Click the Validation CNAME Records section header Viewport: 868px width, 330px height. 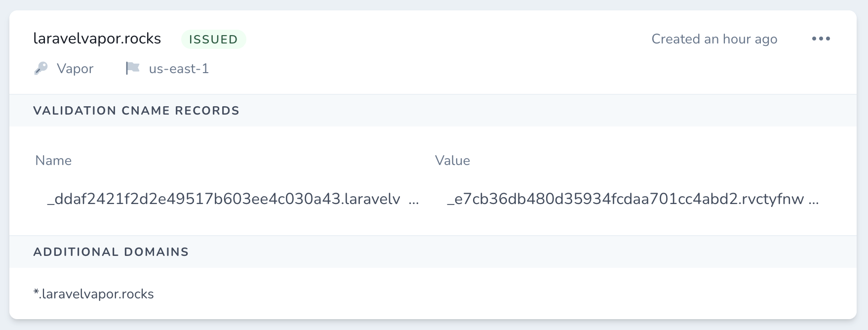[136, 111]
